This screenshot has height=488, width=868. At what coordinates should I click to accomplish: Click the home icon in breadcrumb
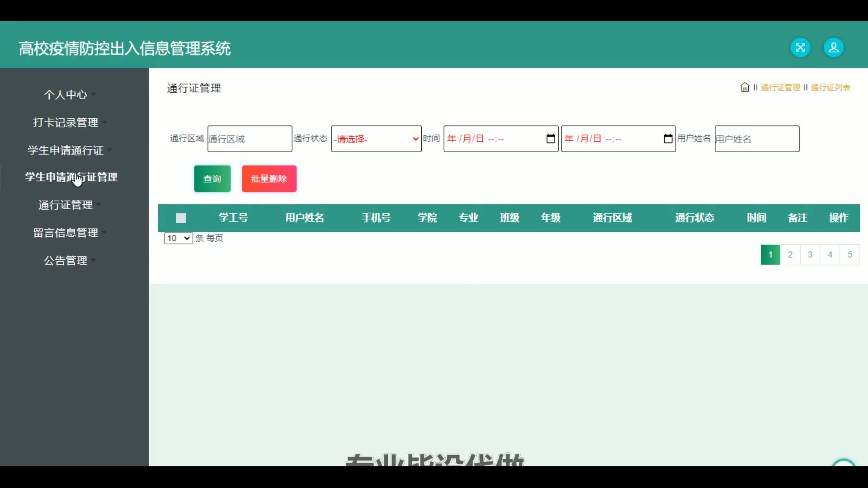tap(745, 87)
